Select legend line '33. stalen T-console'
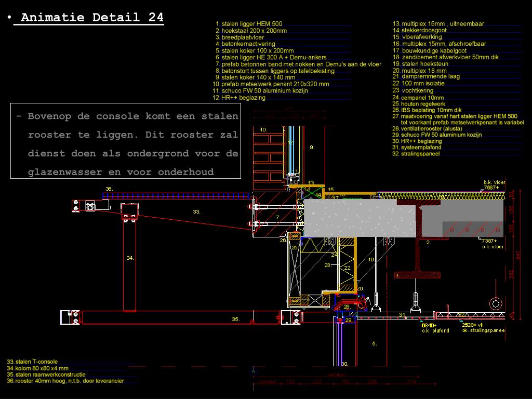The image size is (532, 399). point(32,362)
